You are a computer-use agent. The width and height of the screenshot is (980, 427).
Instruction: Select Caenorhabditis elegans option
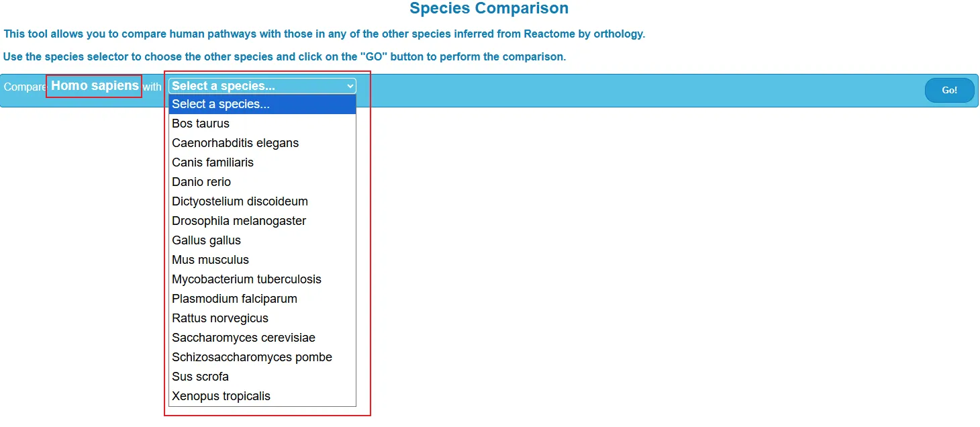(x=235, y=143)
